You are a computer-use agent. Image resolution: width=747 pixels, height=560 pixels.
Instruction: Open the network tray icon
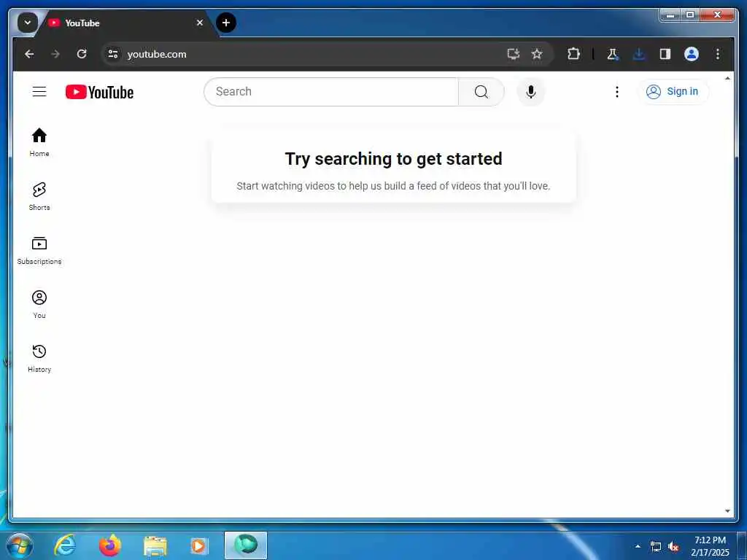tap(656, 547)
